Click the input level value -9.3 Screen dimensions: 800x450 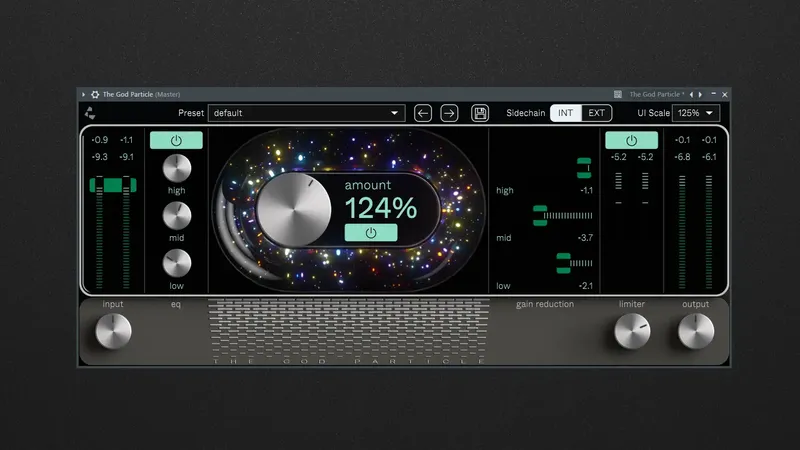pos(99,157)
